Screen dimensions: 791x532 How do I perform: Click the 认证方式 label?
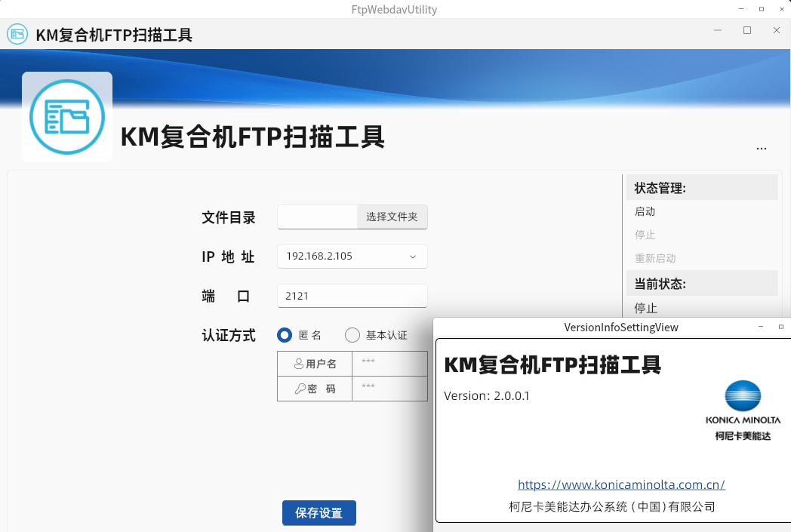(x=229, y=335)
